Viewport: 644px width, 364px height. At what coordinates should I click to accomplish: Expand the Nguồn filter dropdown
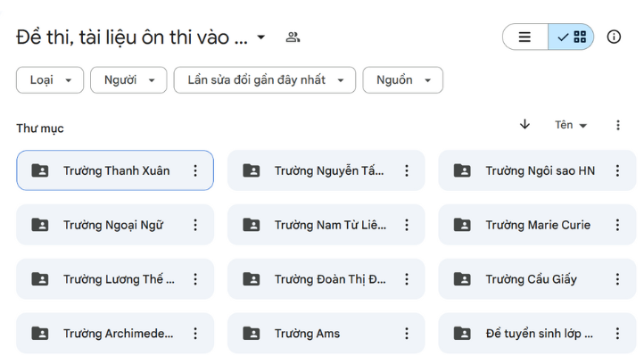tap(402, 80)
